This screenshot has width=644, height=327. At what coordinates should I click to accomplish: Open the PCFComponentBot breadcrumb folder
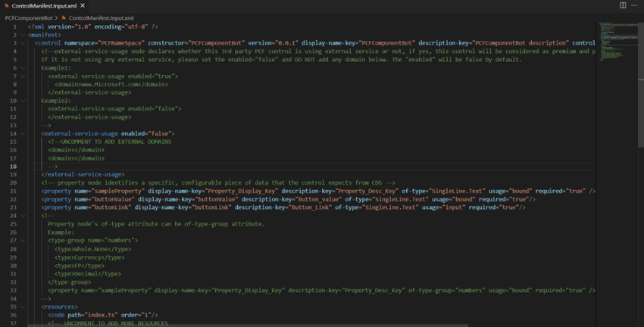click(x=29, y=18)
